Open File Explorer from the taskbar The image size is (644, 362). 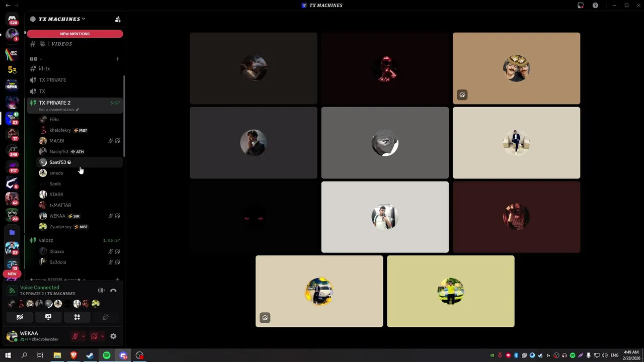57,355
